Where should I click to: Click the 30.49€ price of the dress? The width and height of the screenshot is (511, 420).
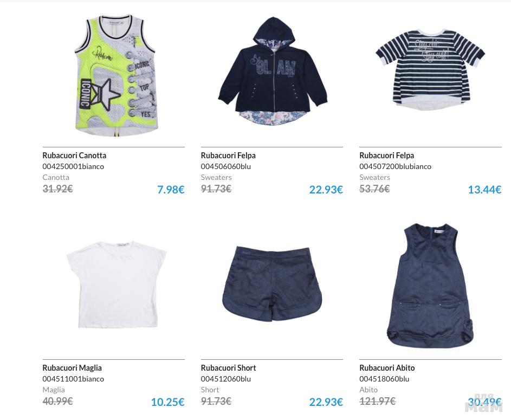pyautogui.click(x=484, y=402)
